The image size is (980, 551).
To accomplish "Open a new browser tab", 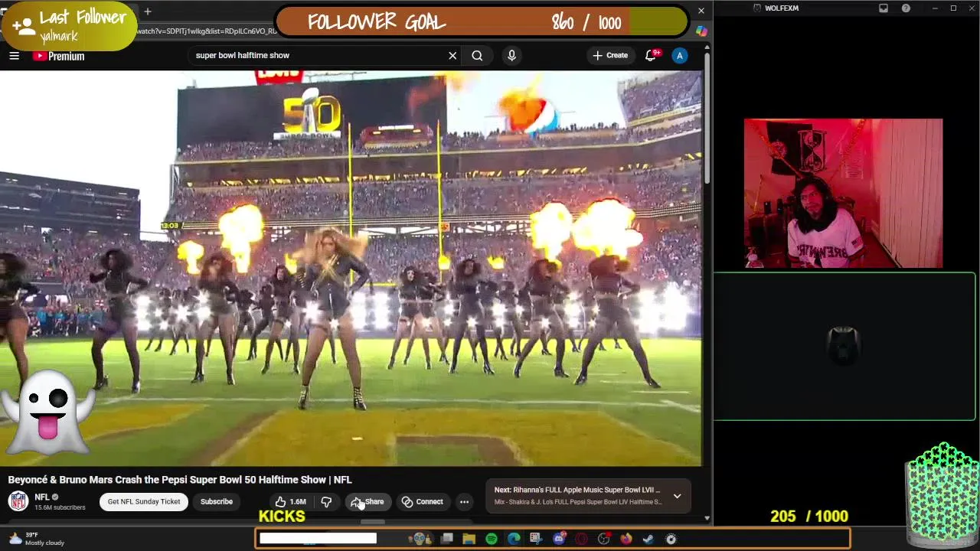I will point(148,11).
